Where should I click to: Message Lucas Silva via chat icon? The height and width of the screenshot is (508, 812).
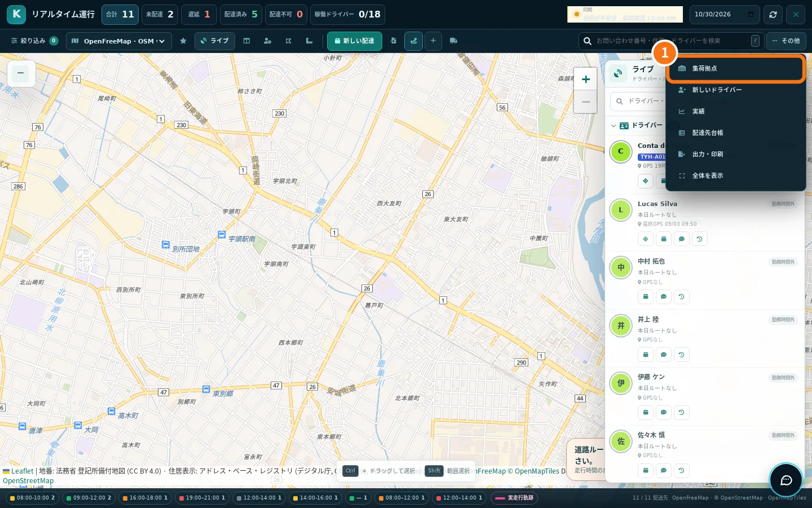pyautogui.click(x=682, y=239)
